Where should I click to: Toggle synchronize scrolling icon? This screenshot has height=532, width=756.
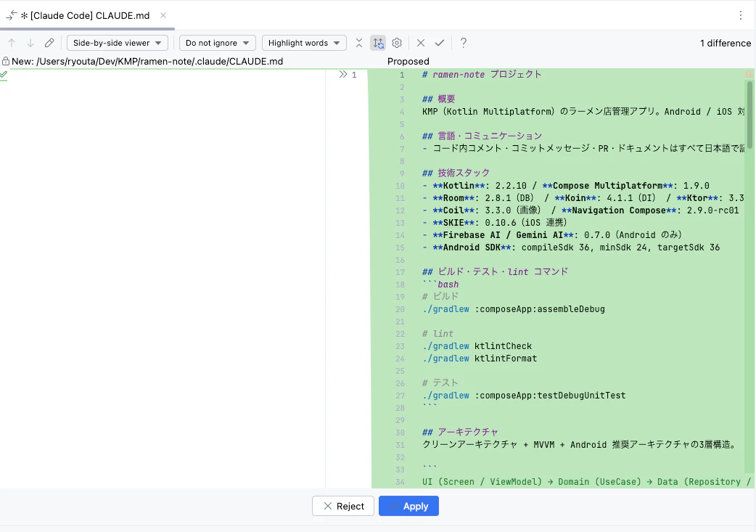[x=379, y=43]
